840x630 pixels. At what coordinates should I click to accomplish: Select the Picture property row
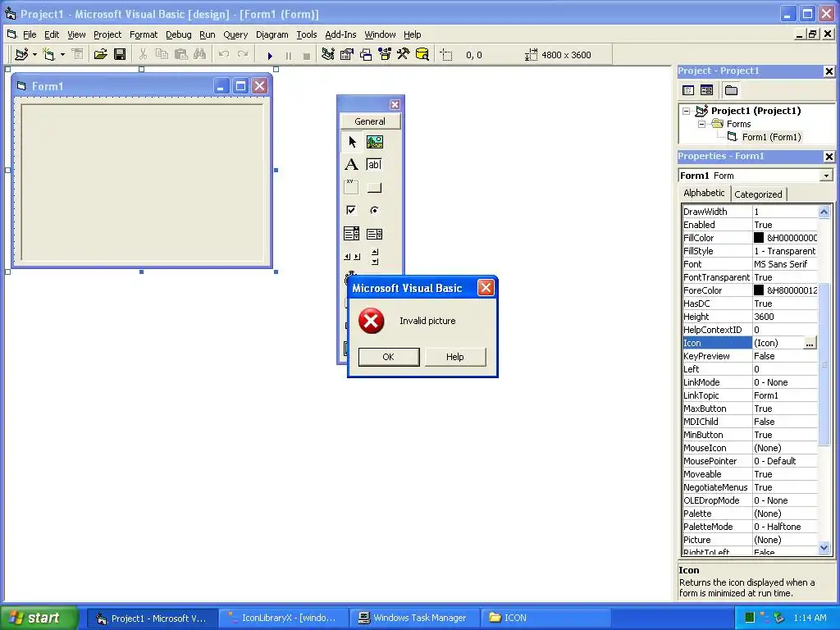(x=750, y=540)
